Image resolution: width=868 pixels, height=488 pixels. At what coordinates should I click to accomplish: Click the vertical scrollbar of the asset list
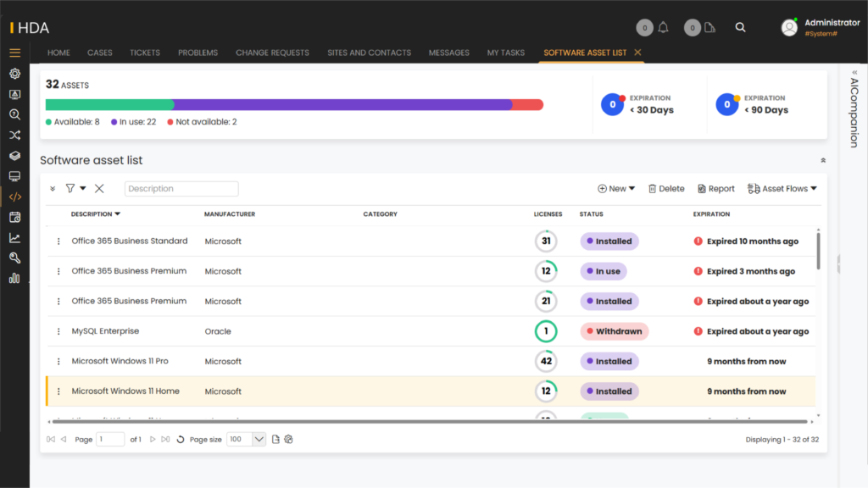818,252
